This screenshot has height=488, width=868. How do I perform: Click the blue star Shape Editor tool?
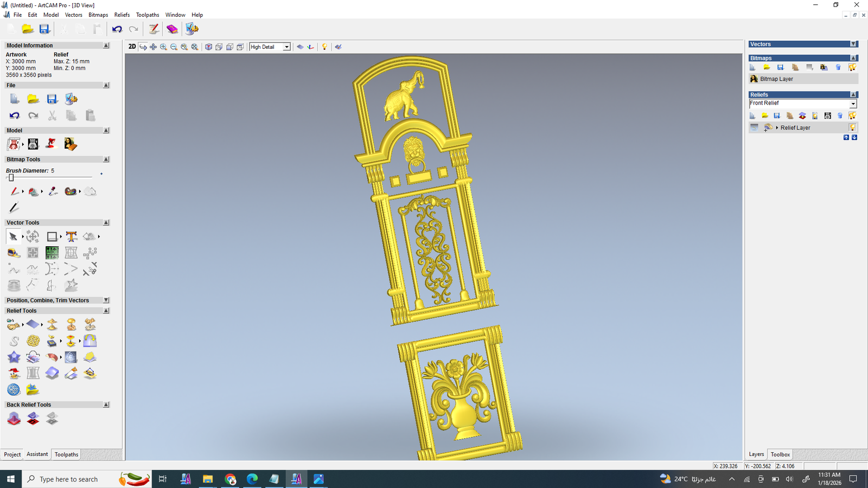point(14,357)
